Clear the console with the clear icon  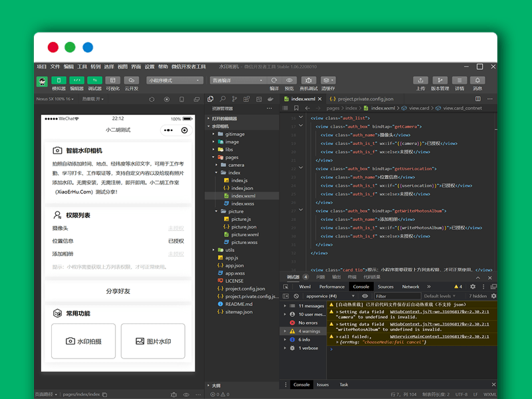(x=296, y=296)
